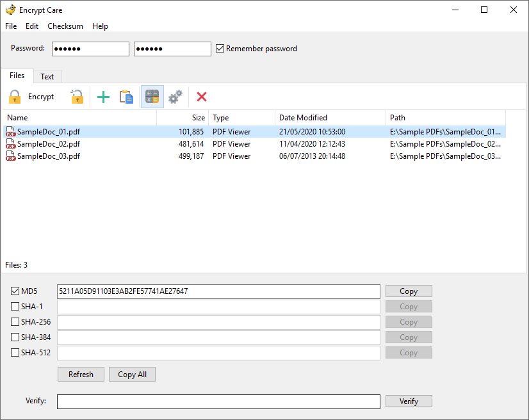
Task: Open the checksum calculator icon
Action: pyautogui.click(x=152, y=96)
